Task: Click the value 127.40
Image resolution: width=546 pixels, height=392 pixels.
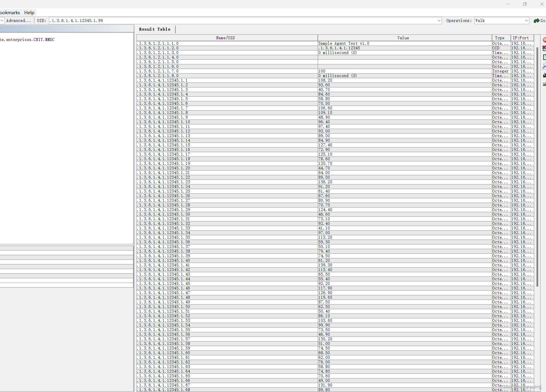Action: point(325,145)
